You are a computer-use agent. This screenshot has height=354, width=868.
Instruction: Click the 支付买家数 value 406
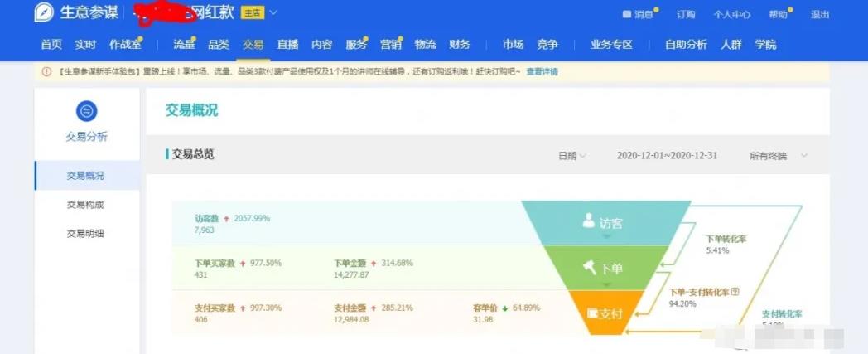[201, 320]
